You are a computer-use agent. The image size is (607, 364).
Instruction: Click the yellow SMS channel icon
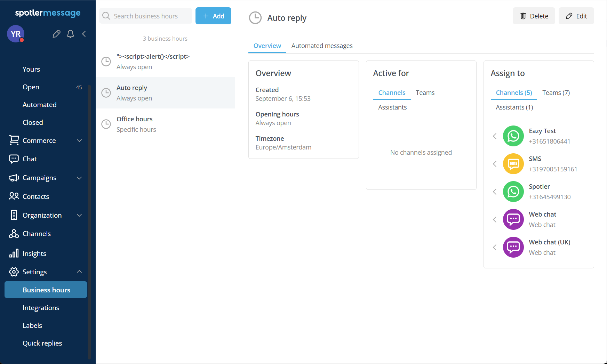point(513,164)
